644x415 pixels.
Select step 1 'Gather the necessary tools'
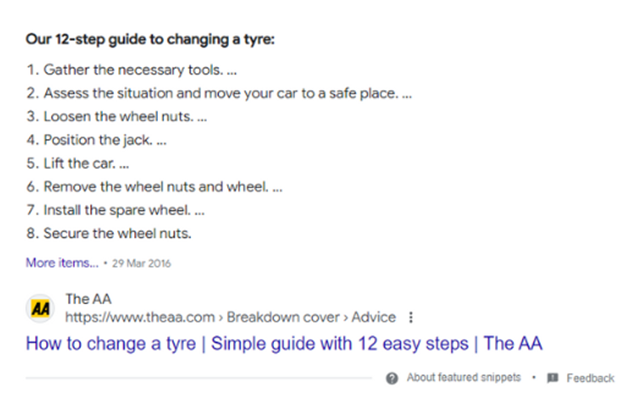coord(132,70)
